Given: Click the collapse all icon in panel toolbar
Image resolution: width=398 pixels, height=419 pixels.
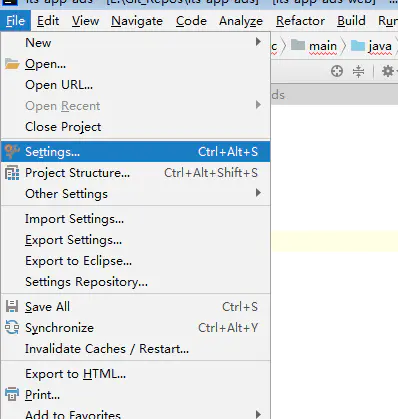Looking at the screenshot, I should (x=358, y=71).
